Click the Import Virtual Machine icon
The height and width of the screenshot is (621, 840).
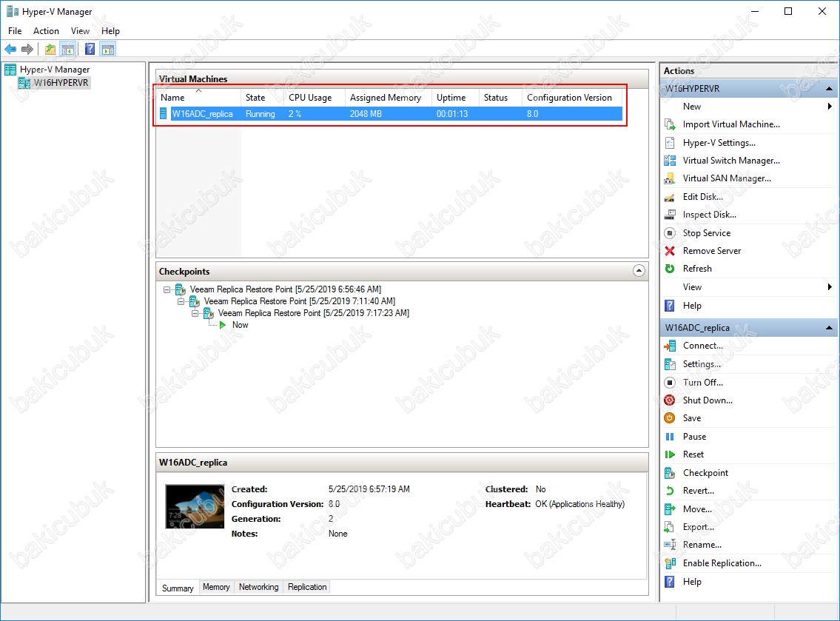point(670,124)
